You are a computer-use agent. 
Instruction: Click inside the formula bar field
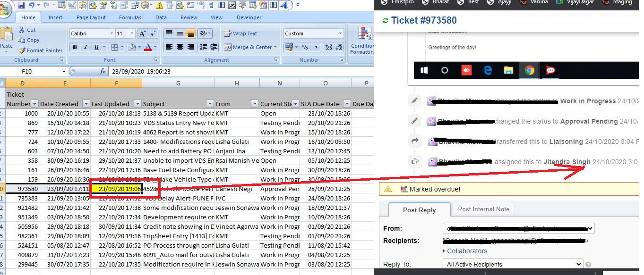pos(236,72)
